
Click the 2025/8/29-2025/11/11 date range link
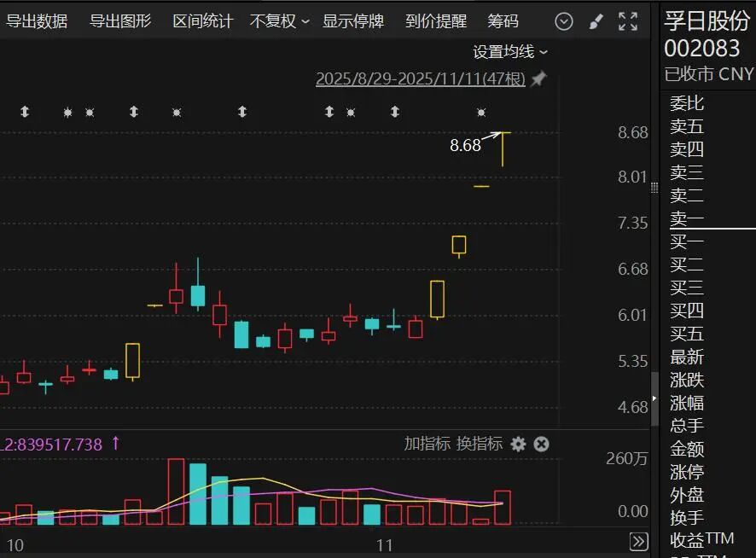click(420, 79)
